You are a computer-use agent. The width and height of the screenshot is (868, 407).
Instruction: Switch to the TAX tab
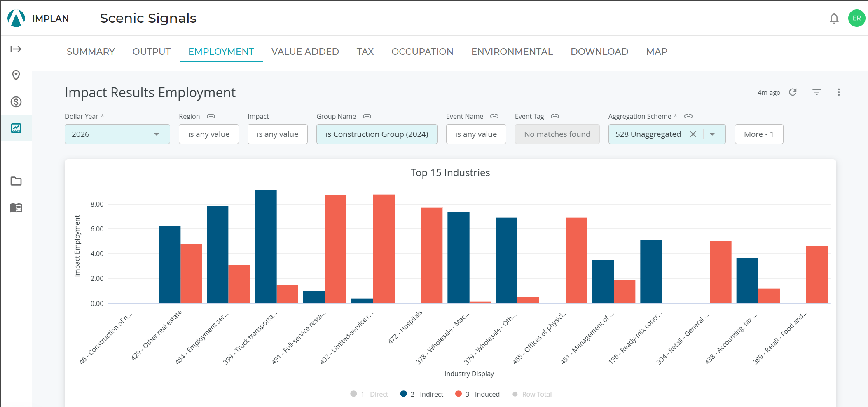coord(365,52)
